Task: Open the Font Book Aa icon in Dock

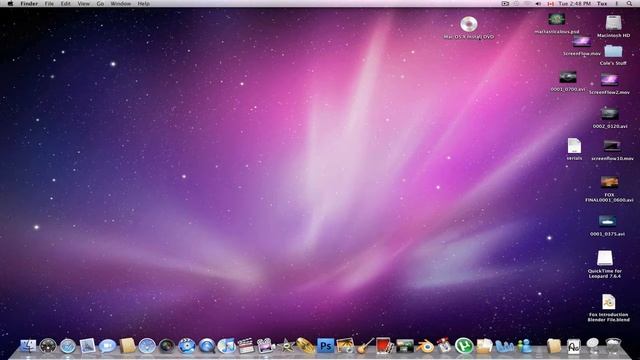Action: pyautogui.click(x=573, y=346)
